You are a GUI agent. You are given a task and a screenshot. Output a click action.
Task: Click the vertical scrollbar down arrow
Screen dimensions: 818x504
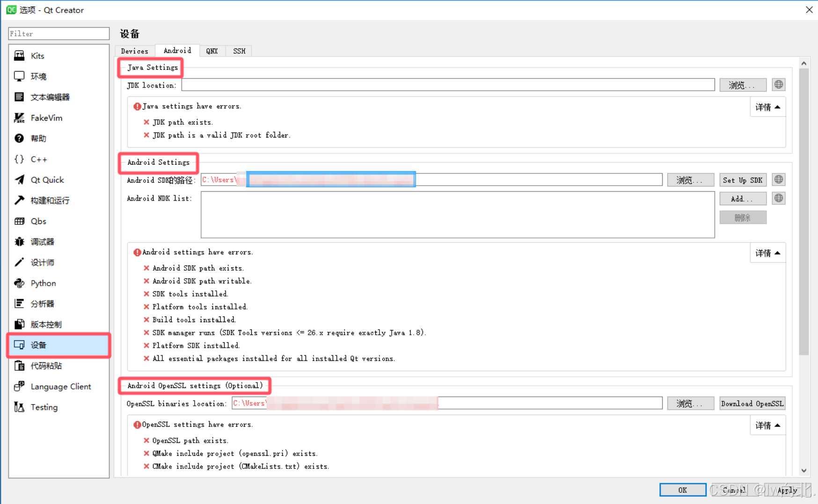[x=803, y=471]
